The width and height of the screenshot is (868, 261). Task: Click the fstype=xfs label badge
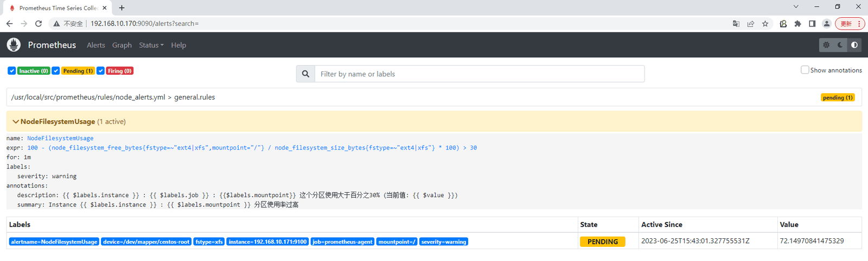tap(209, 242)
